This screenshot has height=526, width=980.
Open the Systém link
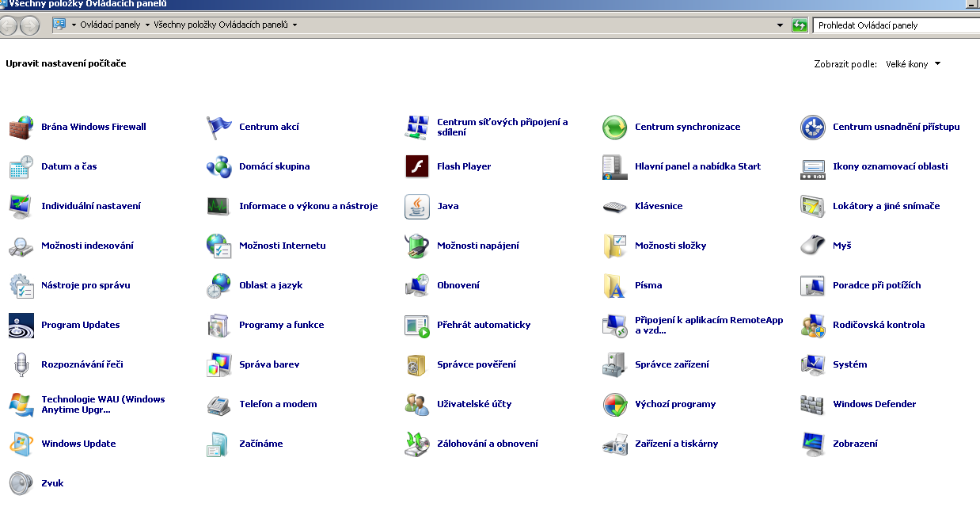point(850,364)
